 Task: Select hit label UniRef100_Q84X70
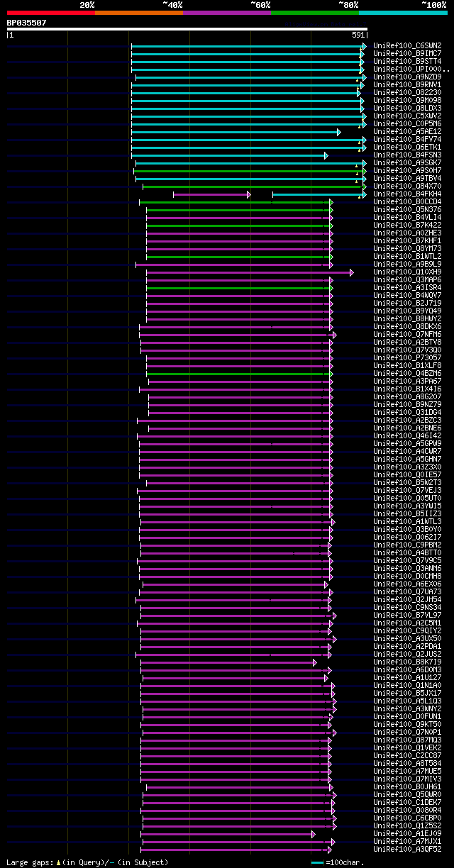407,186
